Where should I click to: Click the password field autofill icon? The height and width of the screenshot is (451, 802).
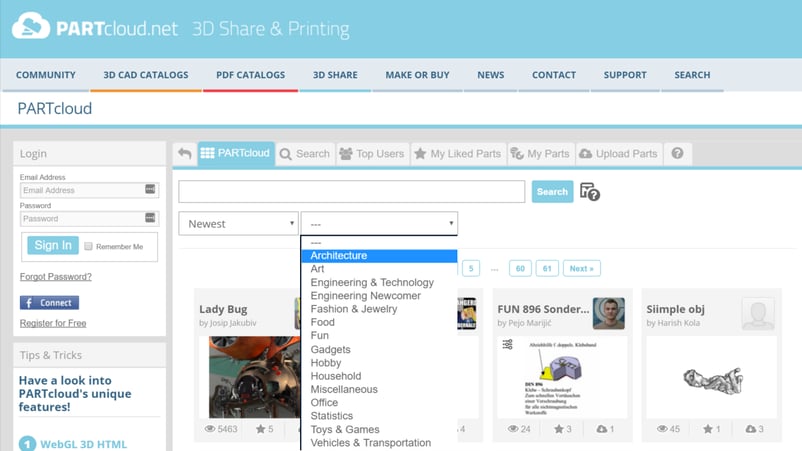coord(150,218)
